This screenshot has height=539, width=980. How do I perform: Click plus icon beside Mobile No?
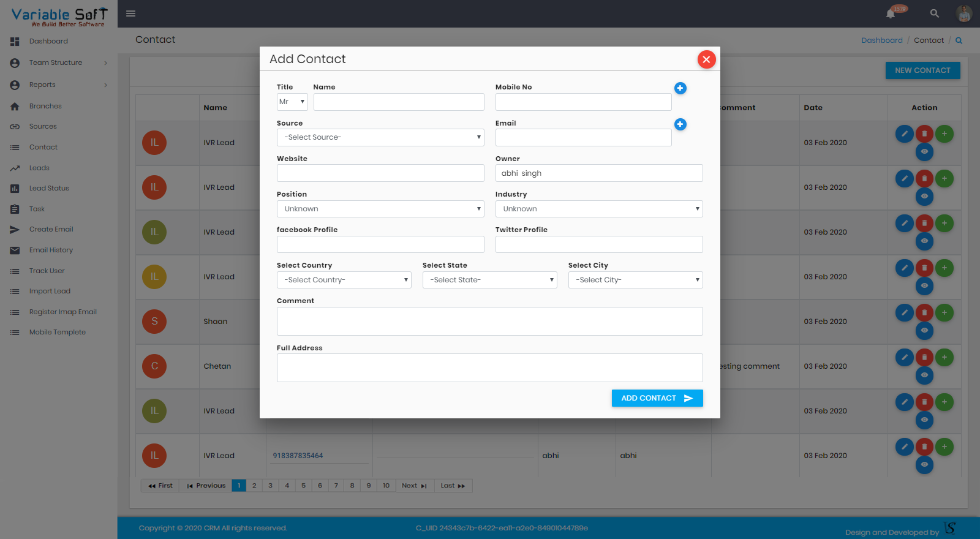tap(680, 88)
